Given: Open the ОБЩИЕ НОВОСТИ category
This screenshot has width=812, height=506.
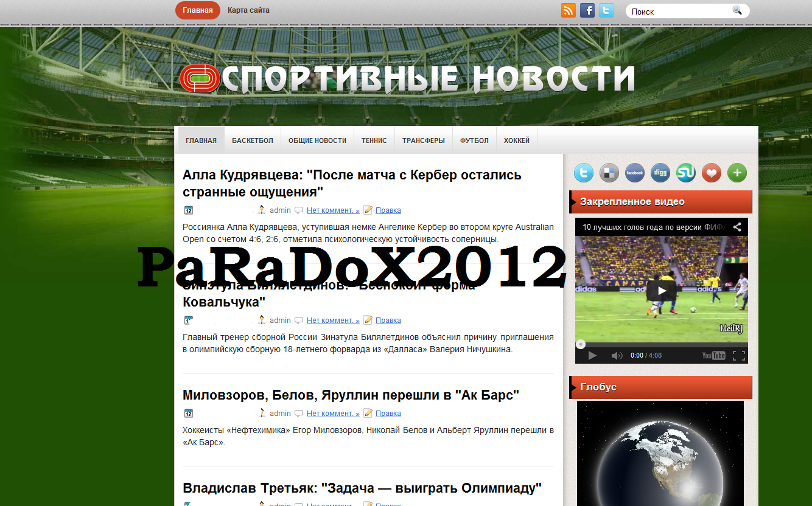Looking at the screenshot, I should 317,140.
